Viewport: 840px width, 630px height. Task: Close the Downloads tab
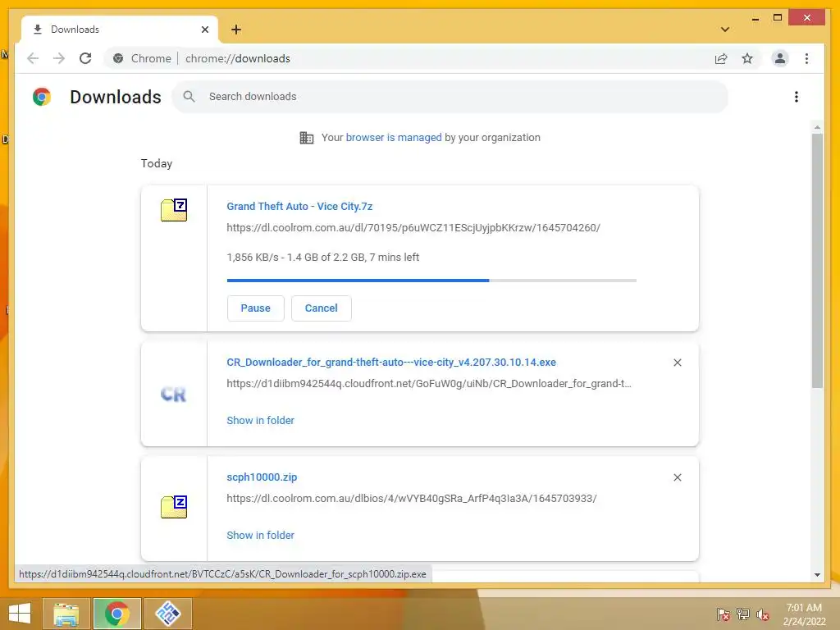[204, 30]
